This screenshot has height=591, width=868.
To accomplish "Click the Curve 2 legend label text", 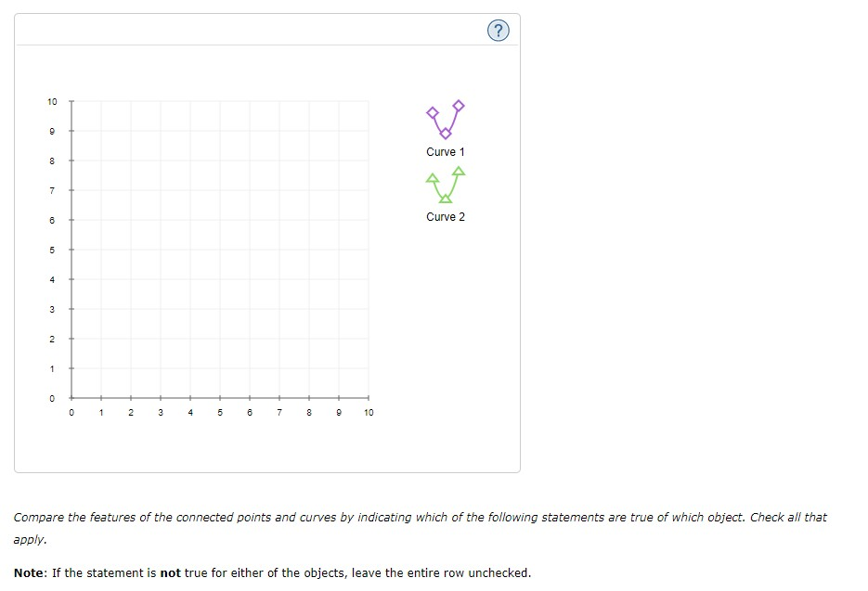I will point(444,217).
